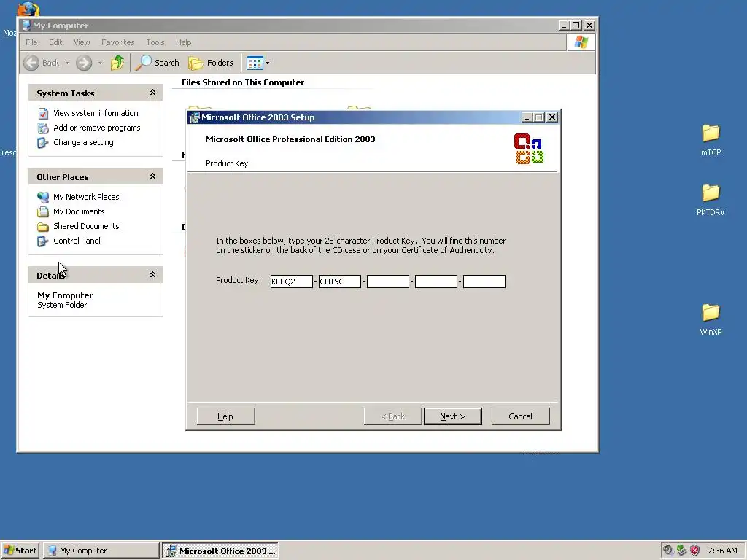The width and height of the screenshot is (747, 560).
Task: Close the Office 2003 Setup window
Action: tap(552, 117)
